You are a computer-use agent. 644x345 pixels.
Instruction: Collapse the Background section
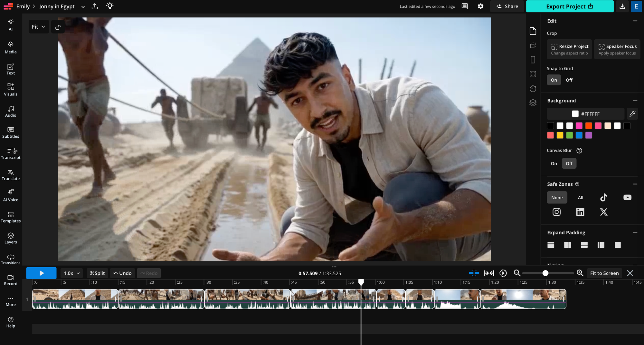coord(635,101)
